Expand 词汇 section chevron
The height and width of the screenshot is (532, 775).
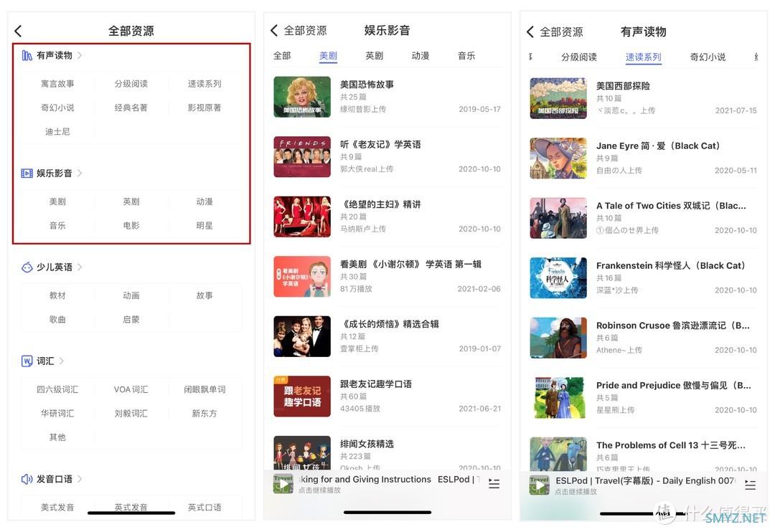[62, 361]
